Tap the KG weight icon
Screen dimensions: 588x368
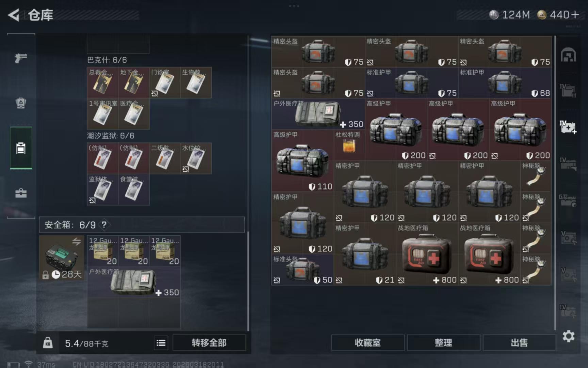[48, 342]
